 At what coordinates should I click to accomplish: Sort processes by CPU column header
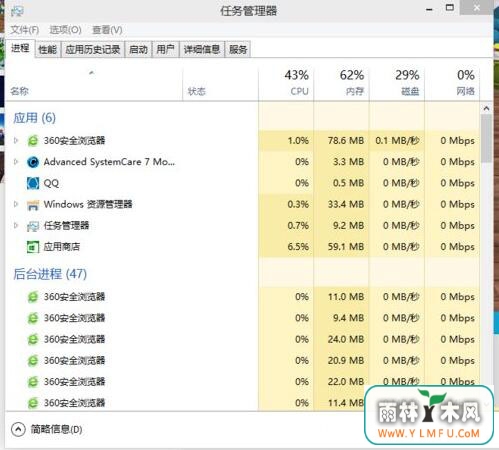coord(286,83)
